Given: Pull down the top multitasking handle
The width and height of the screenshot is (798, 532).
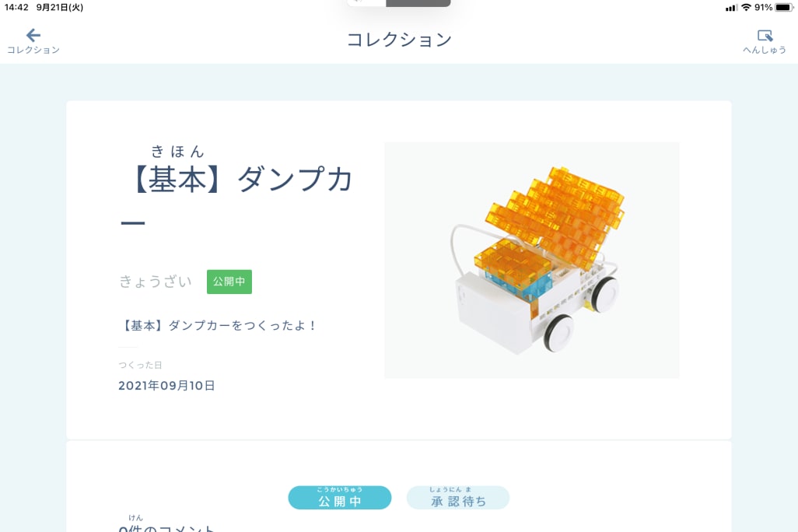Looking at the screenshot, I should pyautogui.click(x=399, y=3).
